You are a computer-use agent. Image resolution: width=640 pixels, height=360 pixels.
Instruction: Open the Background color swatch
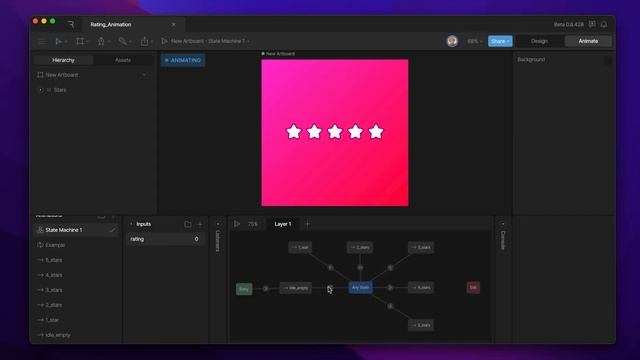608,60
